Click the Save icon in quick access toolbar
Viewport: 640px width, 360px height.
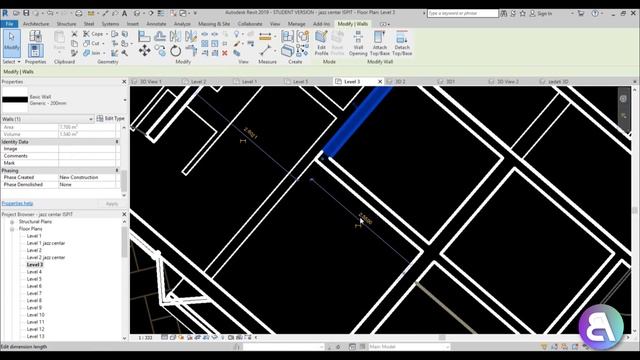point(26,13)
